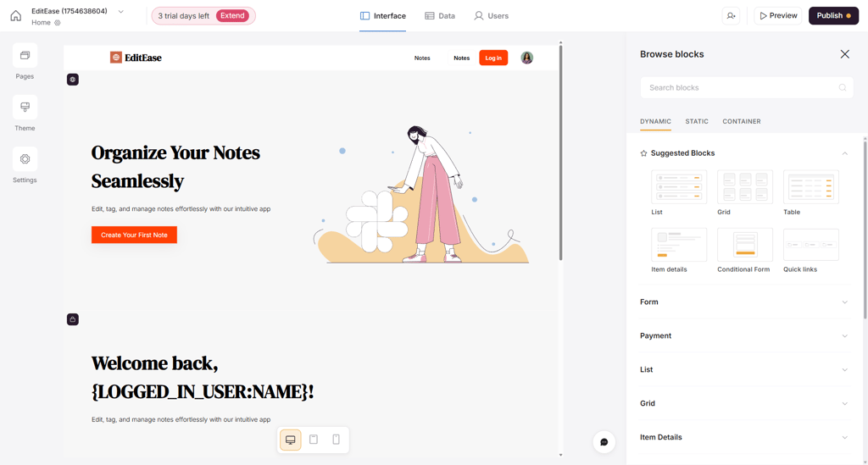Open the Pages sidebar panel

(x=25, y=61)
